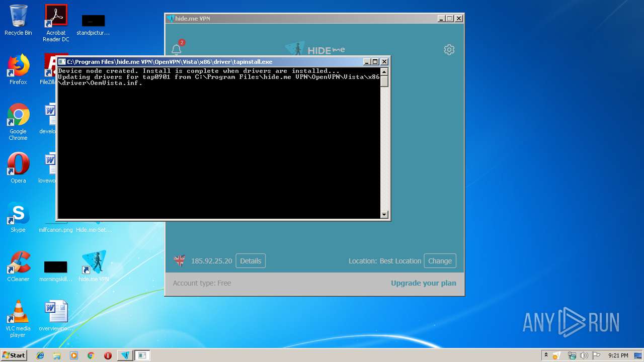Screen dimensions: 644x362
Task: Maximize the tapinstall.exe console window
Action: coord(375,62)
